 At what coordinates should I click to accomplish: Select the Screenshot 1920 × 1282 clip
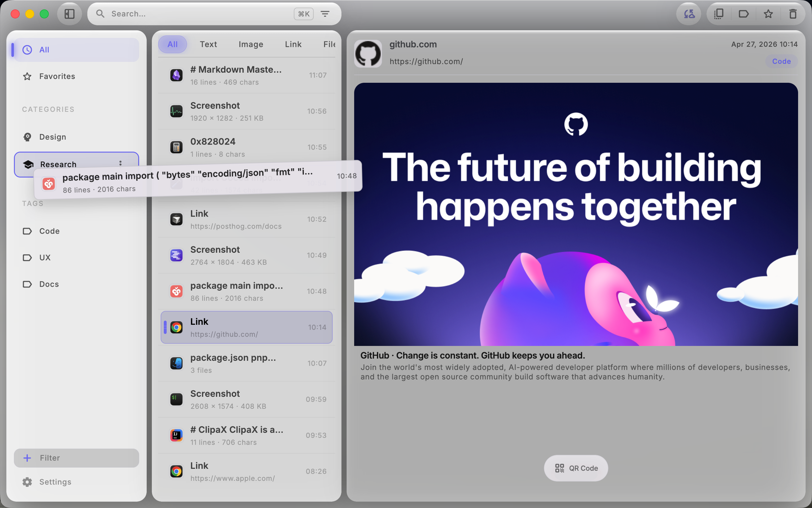[x=246, y=111]
